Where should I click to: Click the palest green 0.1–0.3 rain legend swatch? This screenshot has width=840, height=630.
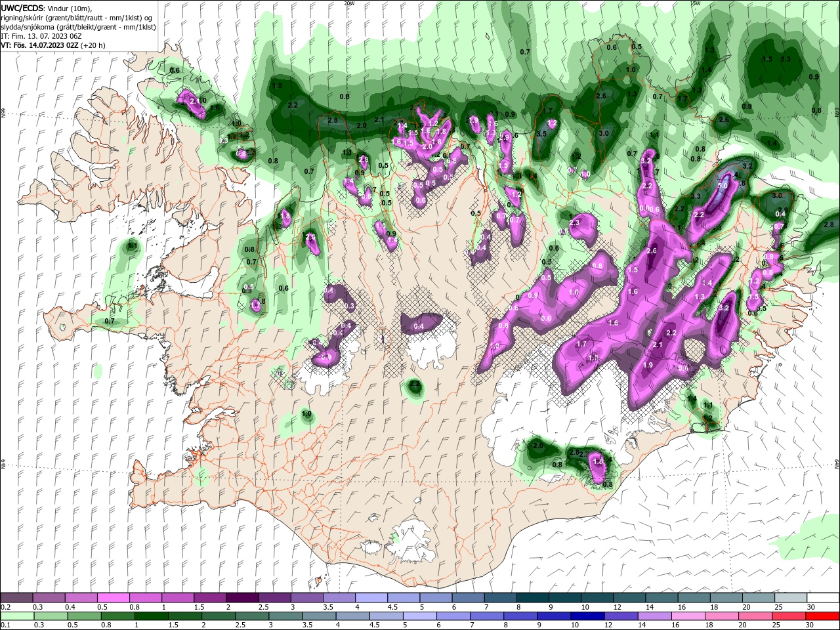click(17, 616)
